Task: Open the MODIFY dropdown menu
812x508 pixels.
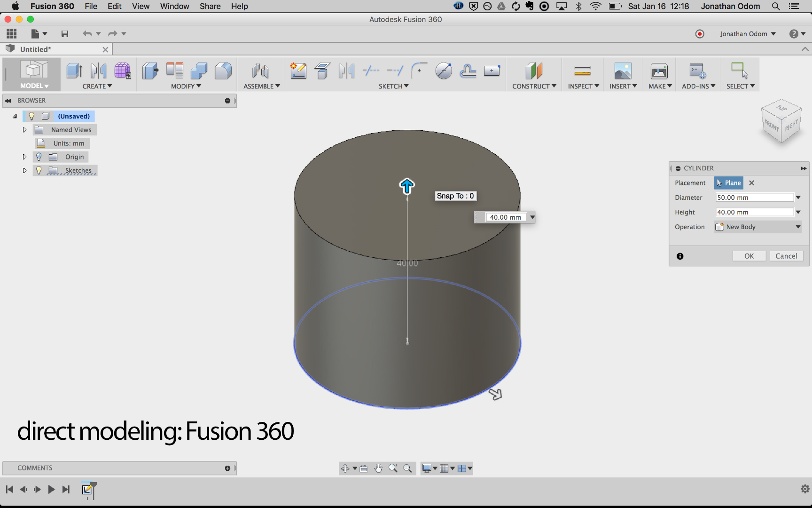Action: (186, 86)
